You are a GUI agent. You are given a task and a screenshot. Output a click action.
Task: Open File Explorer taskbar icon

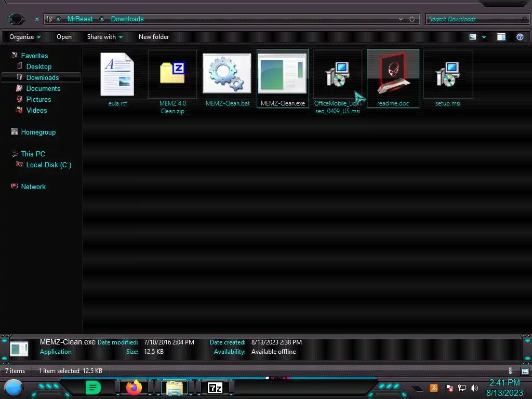click(175, 388)
